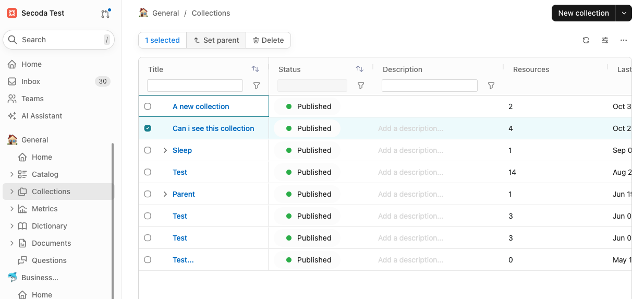Open the New collection dropdown arrow
This screenshot has height=299, width=644.
click(624, 13)
